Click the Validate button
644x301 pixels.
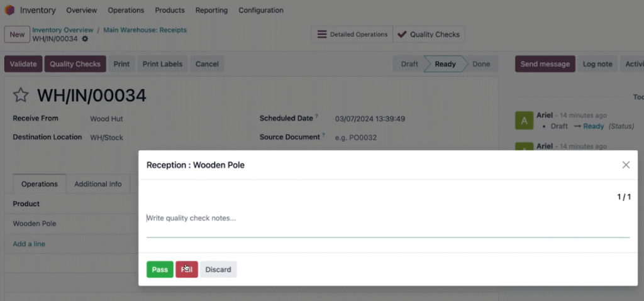[23, 64]
